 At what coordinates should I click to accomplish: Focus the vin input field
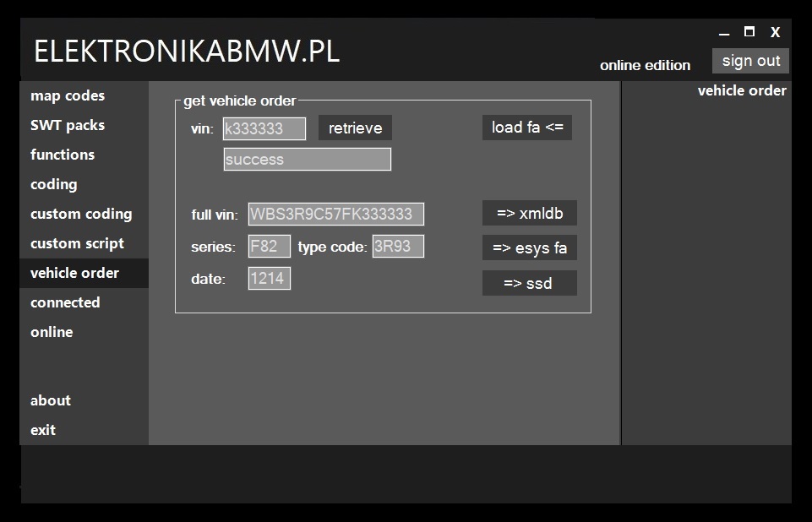tap(264, 128)
